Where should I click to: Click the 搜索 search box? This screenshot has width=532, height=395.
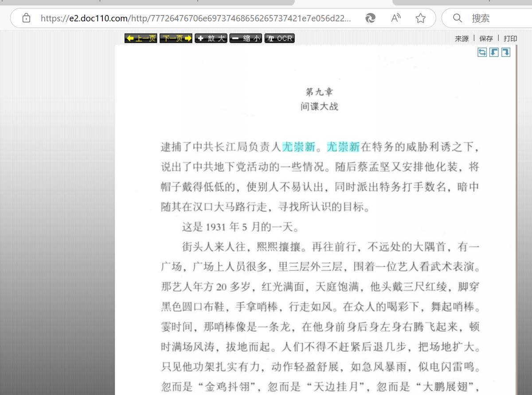[x=497, y=18]
